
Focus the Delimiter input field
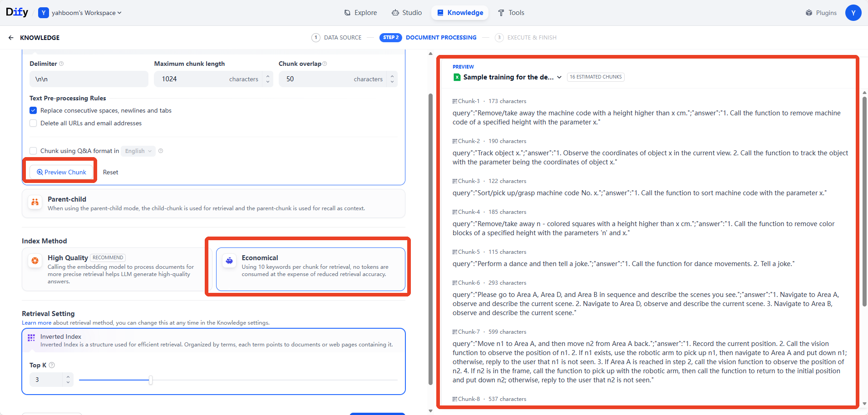pyautogui.click(x=89, y=79)
